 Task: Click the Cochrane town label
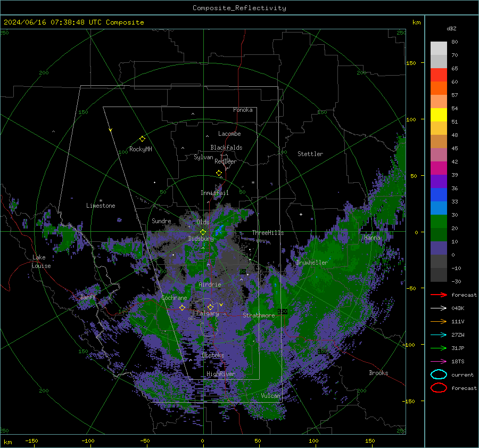pos(174,298)
